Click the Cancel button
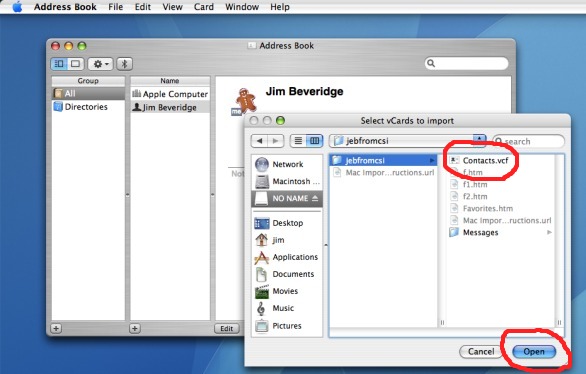Screen dimensions: 586x374 point(481,352)
